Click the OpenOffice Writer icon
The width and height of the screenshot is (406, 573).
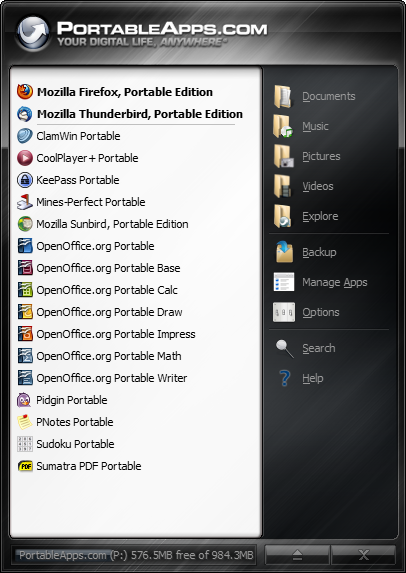coord(25,378)
